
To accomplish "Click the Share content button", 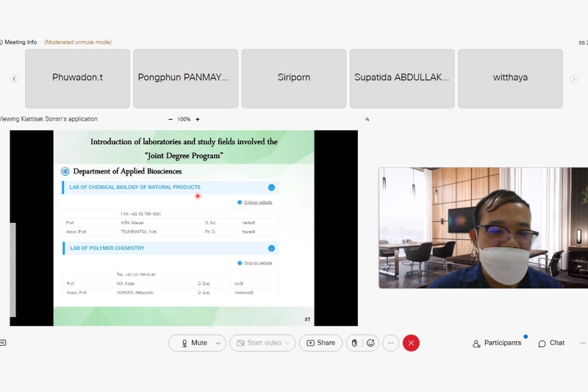I will click(320, 343).
